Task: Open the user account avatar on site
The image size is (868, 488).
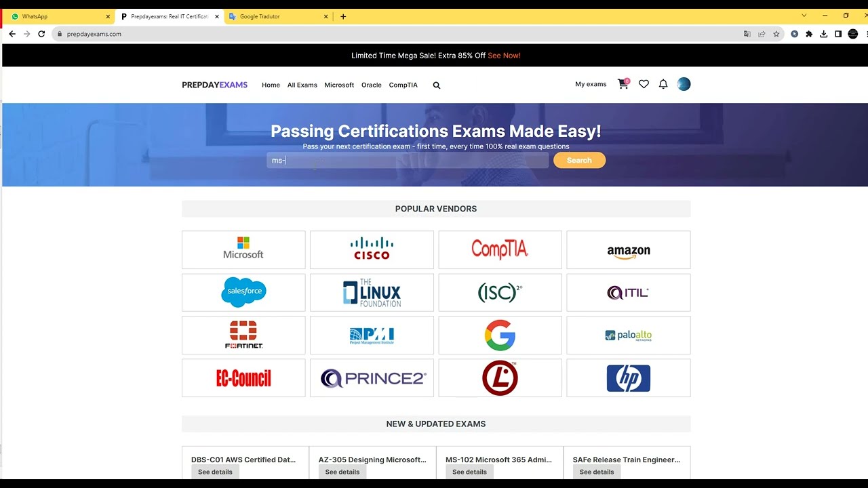Action: pos(684,84)
